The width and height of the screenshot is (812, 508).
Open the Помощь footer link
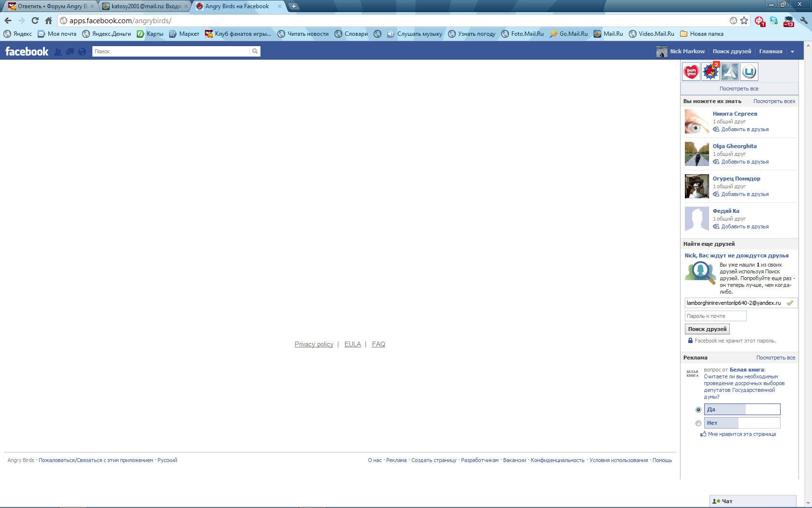(x=662, y=460)
